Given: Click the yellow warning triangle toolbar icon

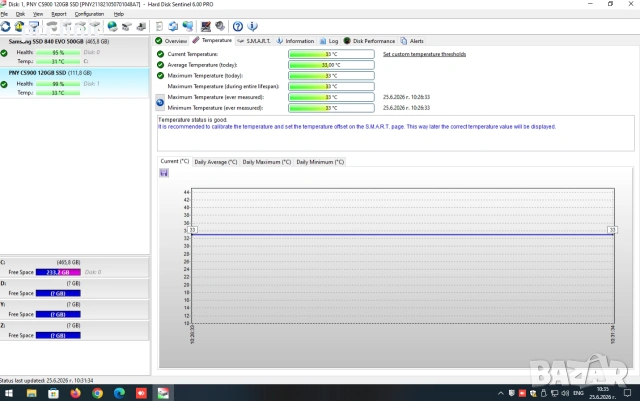Looking at the screenshot, I should 19,27.
